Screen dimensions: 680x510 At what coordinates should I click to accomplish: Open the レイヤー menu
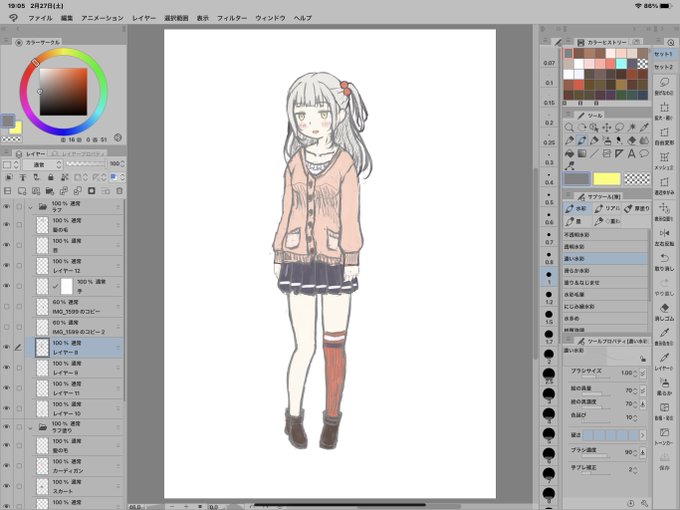[x=144, y=18]
